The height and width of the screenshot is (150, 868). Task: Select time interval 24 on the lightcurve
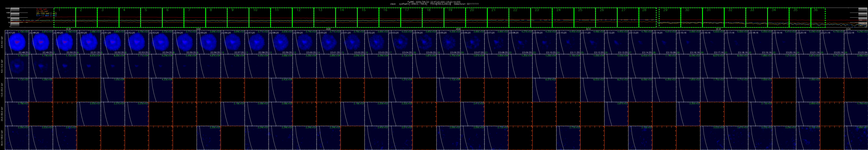(563, 18)
